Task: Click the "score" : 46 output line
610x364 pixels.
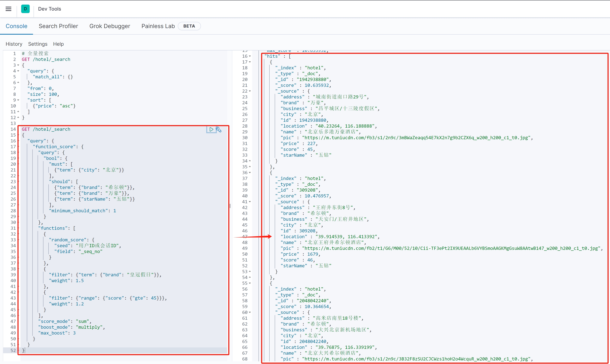Action: [x=298, y=260]
